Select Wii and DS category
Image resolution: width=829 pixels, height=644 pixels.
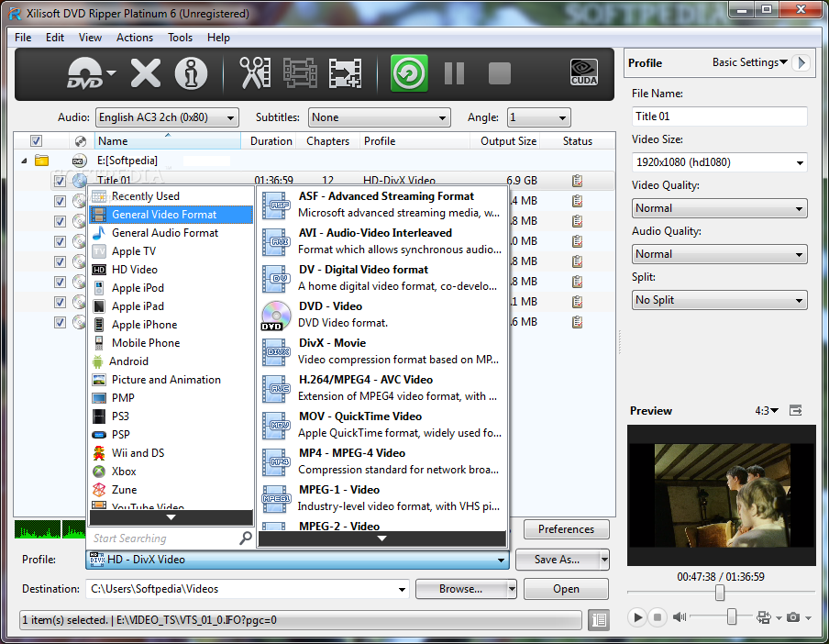[x=171, y=453]
